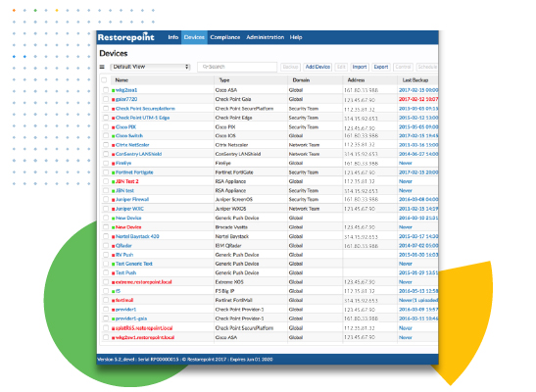This screenshot has width=536, height=392.
Task: Click status icon beside provider1-gaia
Action: (113, 319)
